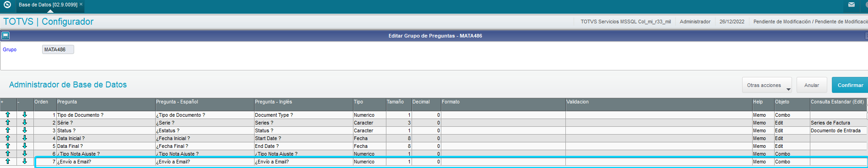The image size is (868, 168).
Task: Click the Anular button
Action: (x=812, y=85)
